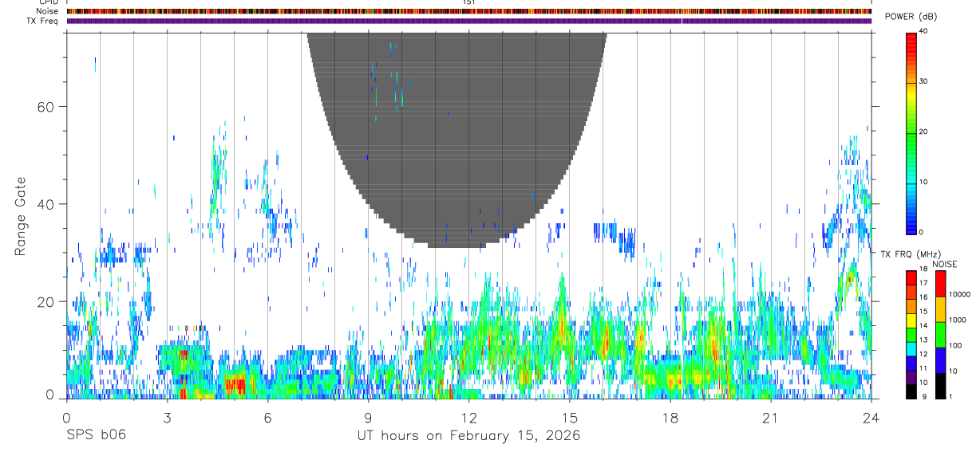Click the Noise strip along the top of the plot
Viewport: 980px width, 452px height.
tap(469, 12)
